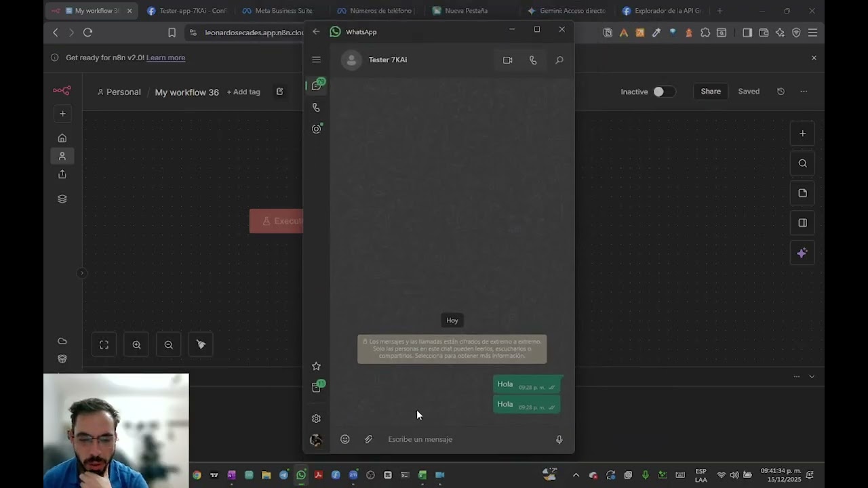Image resolution: width=868 pixels, height=488 pixels.
Task: Open WhatsApp Calls sidebar icon
Action: 316,107
